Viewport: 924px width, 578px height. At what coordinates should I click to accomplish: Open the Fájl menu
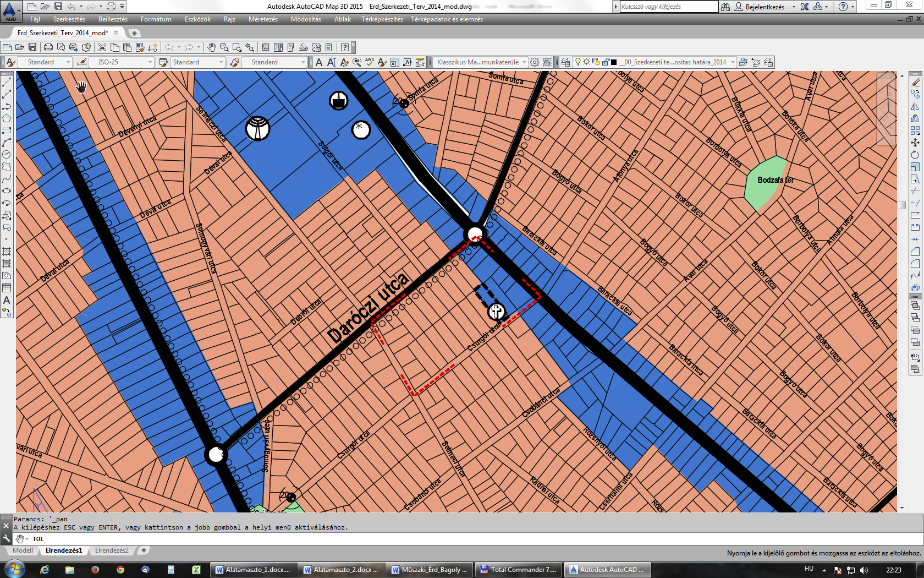point(35,19)
